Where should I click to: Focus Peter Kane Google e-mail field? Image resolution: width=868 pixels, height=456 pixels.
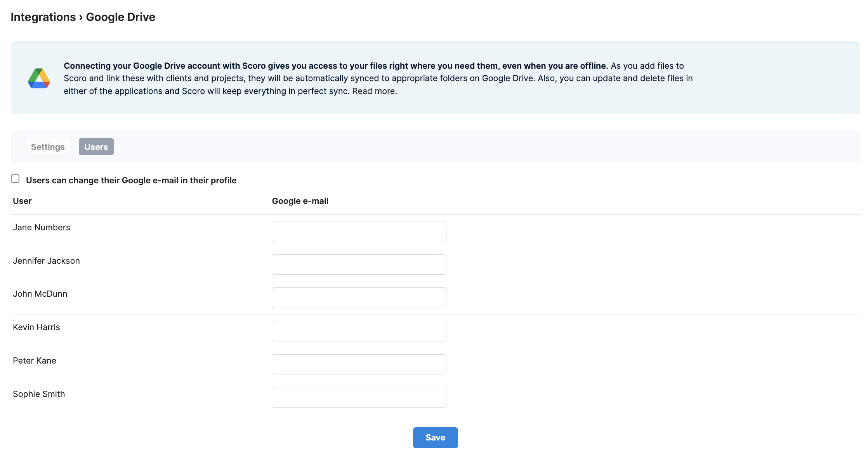pos(359,364)
